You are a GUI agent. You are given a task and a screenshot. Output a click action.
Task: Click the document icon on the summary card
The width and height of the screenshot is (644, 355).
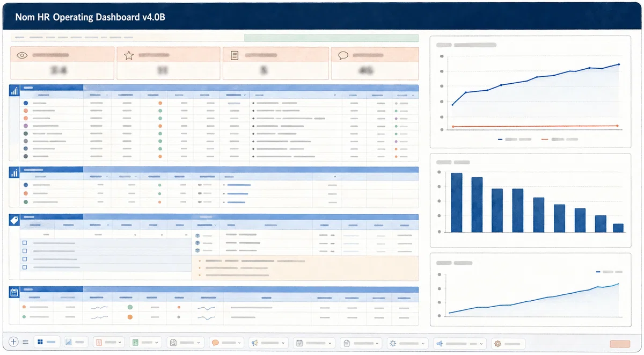234,55
